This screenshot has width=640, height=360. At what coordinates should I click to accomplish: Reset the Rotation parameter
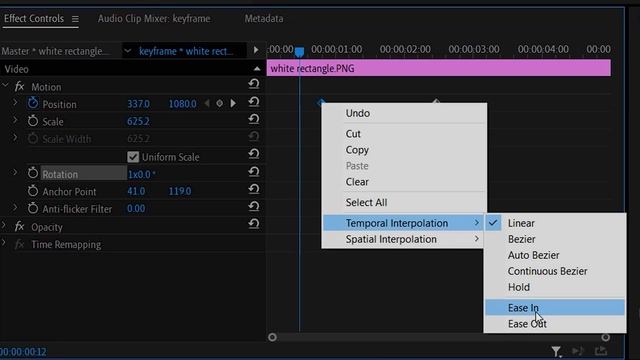254,171
